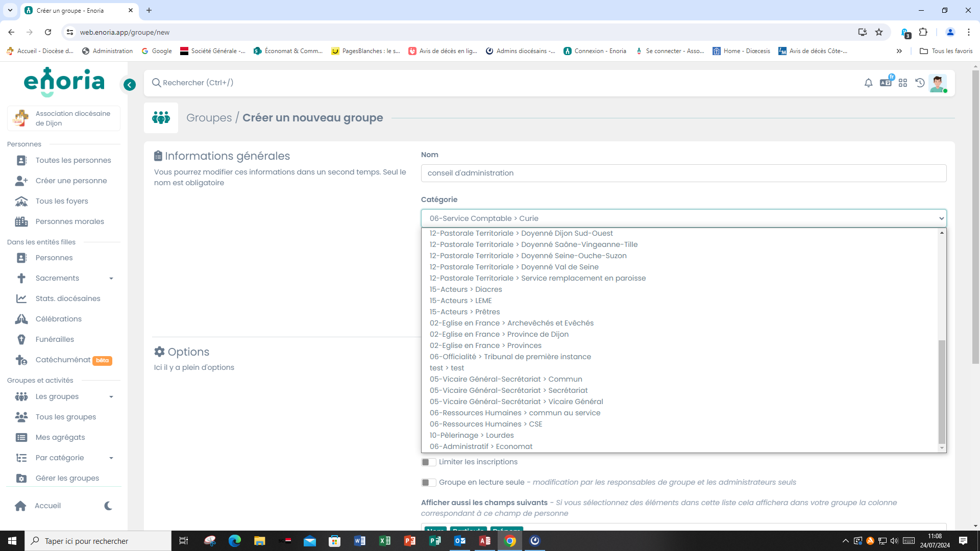Open Tous les groupes link

tap(66, 417)
